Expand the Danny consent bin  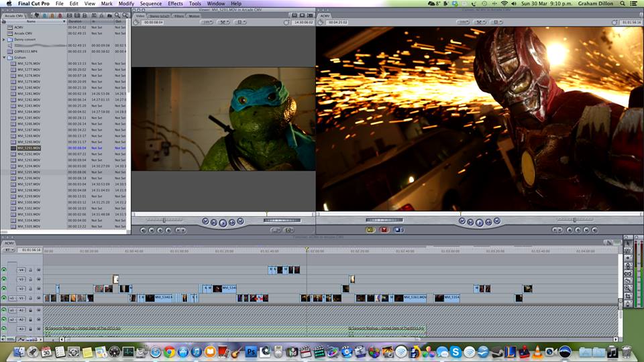click(x=4, y=40)
